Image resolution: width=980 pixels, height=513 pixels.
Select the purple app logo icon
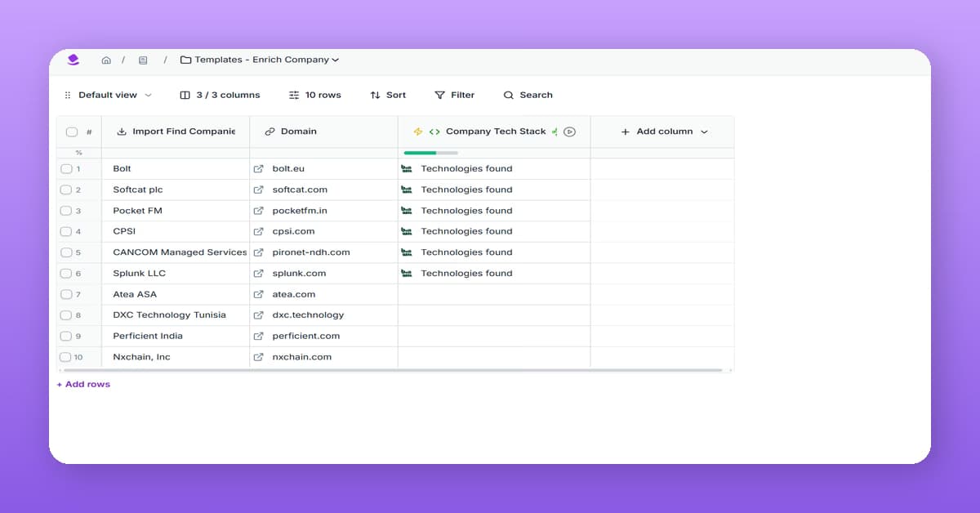click(73, 59)
